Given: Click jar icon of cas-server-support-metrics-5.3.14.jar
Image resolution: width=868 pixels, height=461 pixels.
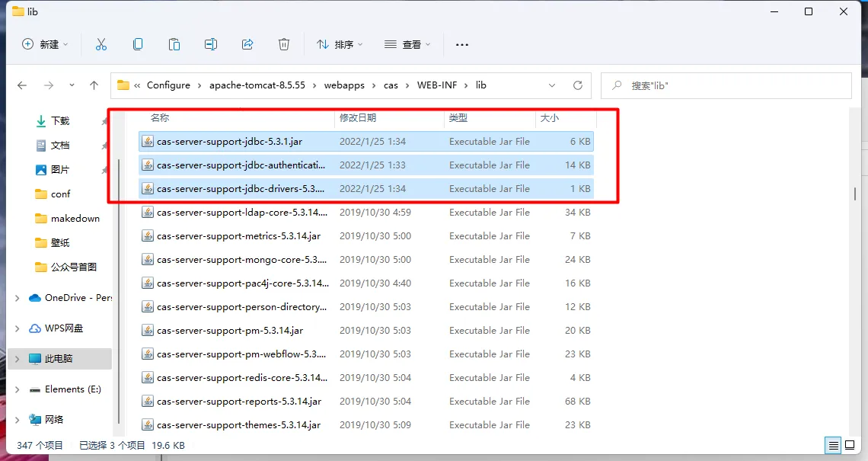Looking at the screenshot, I should pyautogui.click(x=147, y=236).
